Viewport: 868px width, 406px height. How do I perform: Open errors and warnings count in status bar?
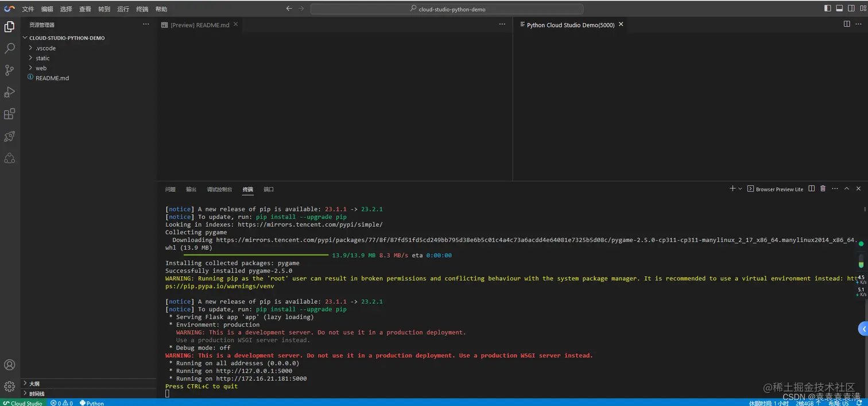point(61,403)
